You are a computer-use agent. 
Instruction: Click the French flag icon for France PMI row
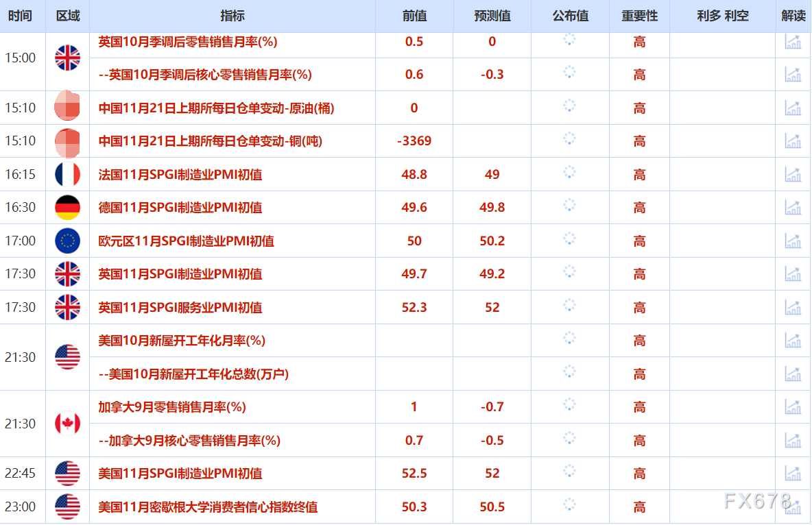(67, 174)
